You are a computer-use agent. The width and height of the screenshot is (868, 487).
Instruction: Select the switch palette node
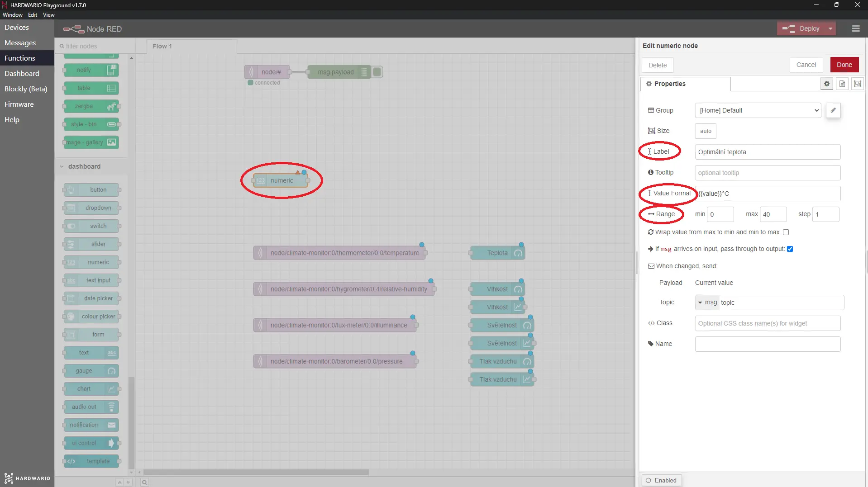tap(92, 226)
